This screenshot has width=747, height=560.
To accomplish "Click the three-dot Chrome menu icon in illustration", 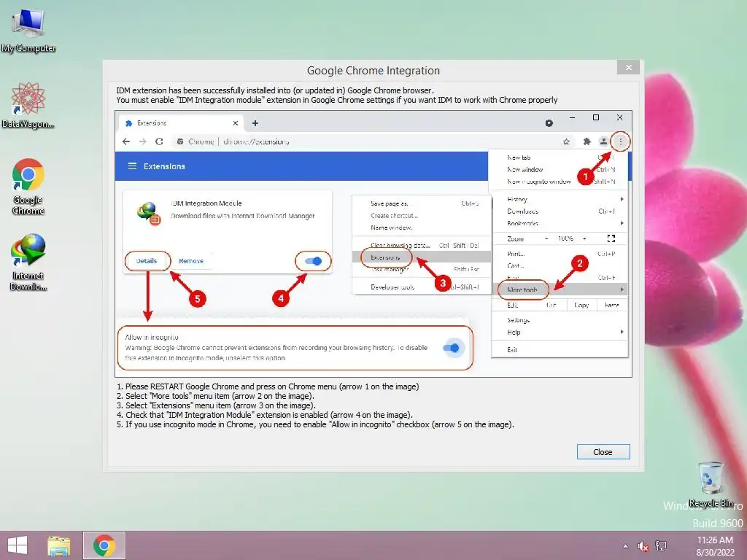I will coord(620,141).
